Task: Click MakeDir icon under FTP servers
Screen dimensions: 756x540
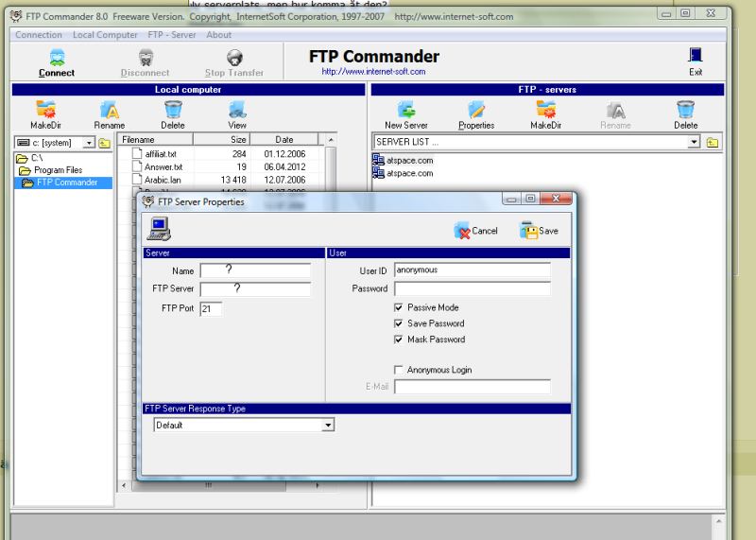Action: point(546,110)
